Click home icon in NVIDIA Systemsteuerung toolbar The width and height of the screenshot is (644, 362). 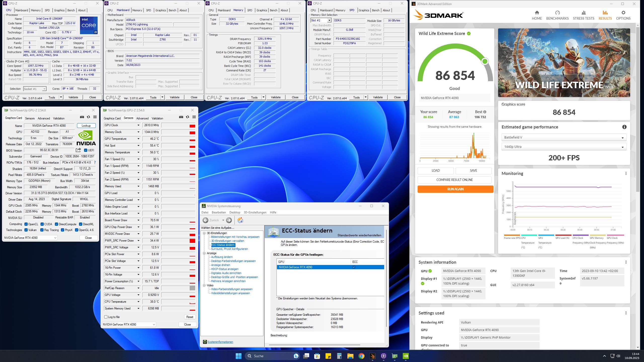[x=240, y=220]
